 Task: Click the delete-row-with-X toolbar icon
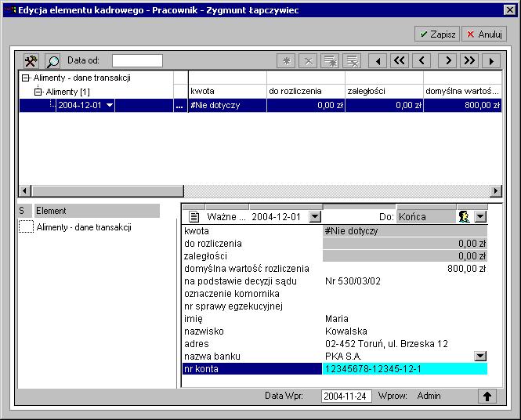point(352,61)
